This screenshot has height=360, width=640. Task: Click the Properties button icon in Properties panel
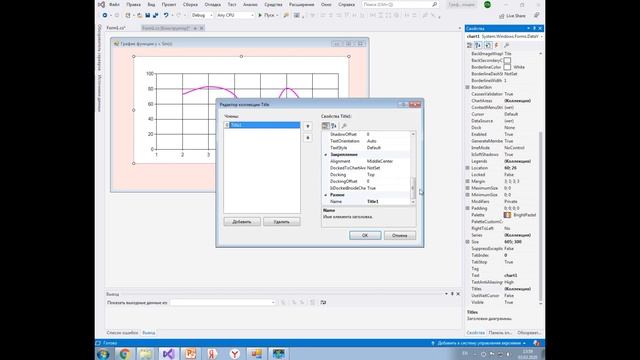pyautogui.click(x=488, y=45)
